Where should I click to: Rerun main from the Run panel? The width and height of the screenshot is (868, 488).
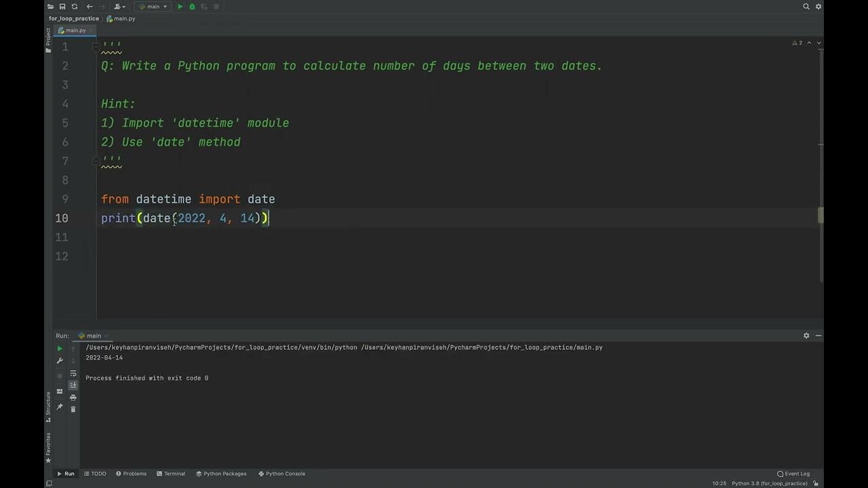[60, 348]
